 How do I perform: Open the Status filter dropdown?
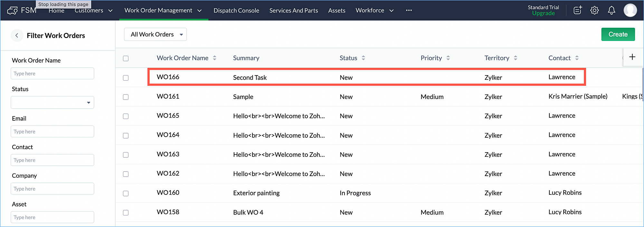(x=52, y=103)
